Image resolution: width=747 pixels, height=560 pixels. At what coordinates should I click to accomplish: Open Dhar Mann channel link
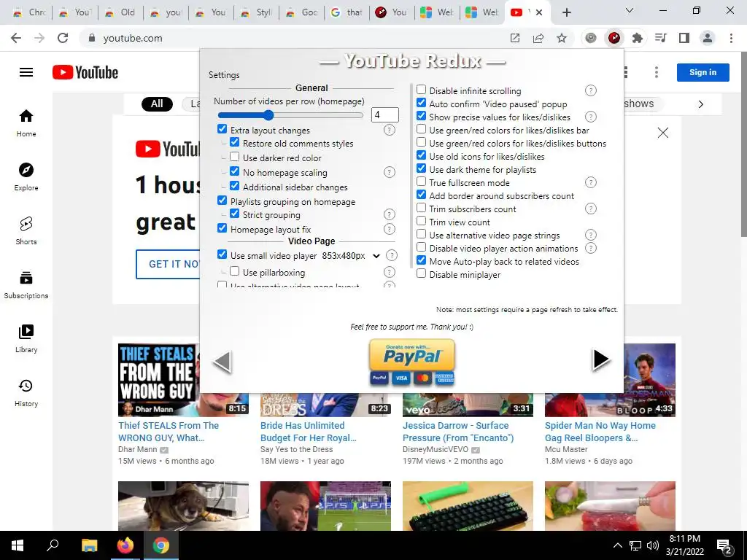137,449
